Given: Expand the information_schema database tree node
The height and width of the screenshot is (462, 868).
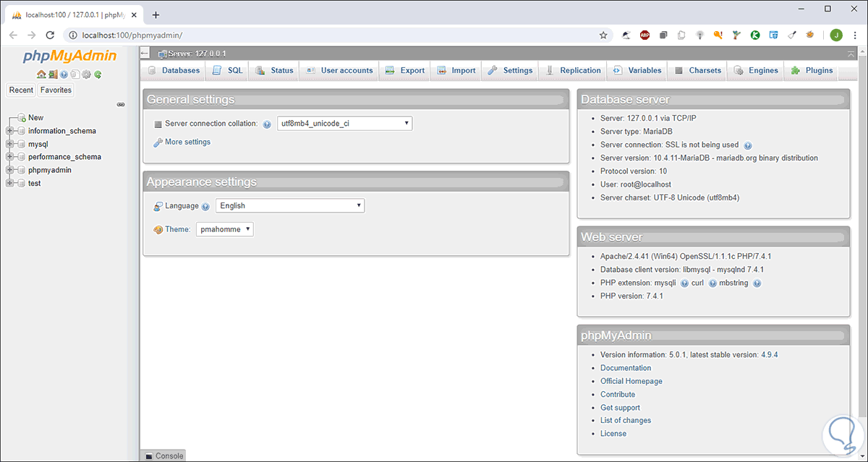Looking at the screenshot, I should pyautogui.click(x=9, y=131).
